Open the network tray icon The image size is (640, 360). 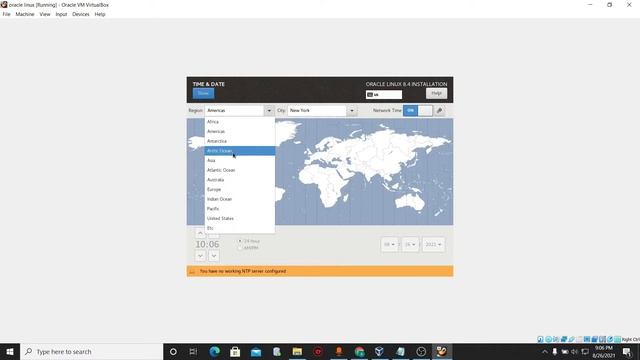[585, 351]
